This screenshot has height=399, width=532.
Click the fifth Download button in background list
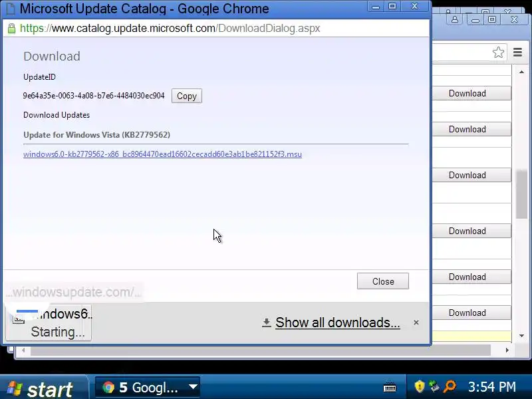pos(471,277)
